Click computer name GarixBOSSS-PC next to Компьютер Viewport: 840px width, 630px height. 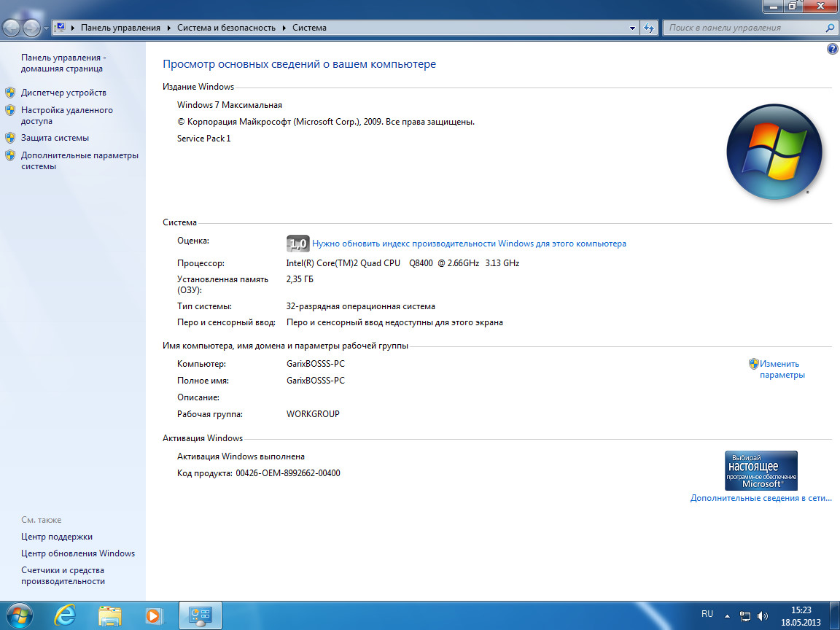click(x=316, y=364)
